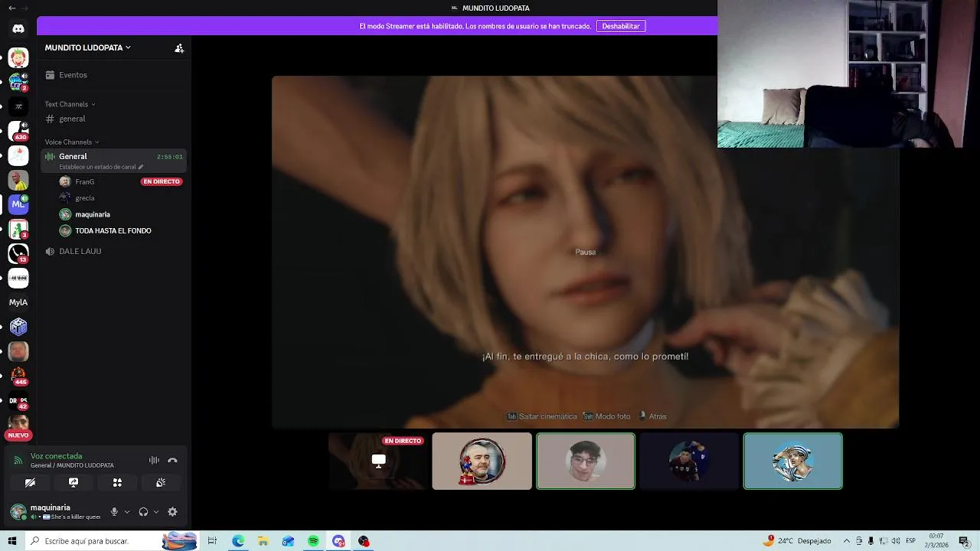Image resolution: width=980 pixels, height=551 pixels.
Task: Open Microsoft Edge in taskbar
Action: pyautogui.click(x=238, y=541)
